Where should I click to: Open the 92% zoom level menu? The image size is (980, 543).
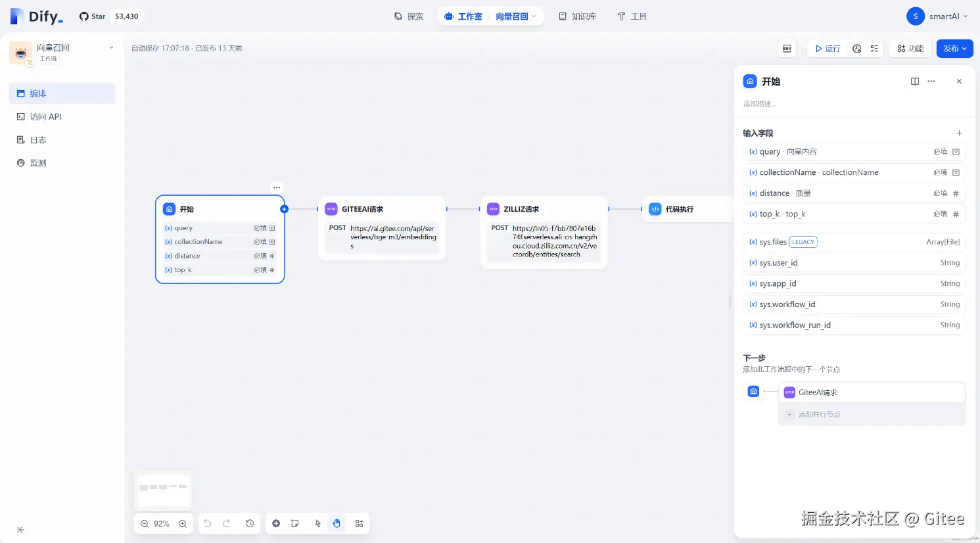pos(162,524)
